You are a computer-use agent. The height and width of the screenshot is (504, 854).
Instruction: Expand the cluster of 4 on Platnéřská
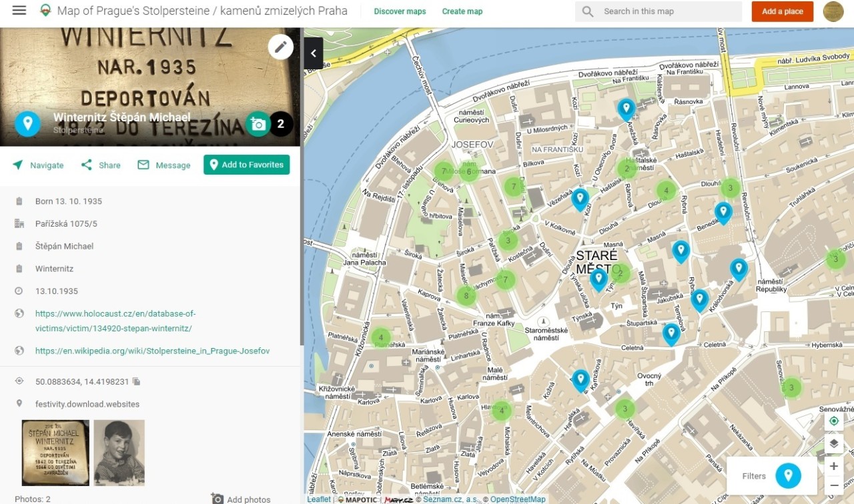coord(381,338)
